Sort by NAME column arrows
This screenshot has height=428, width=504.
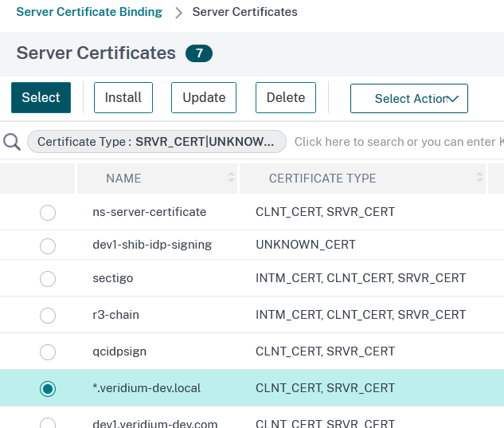coord(231,178)
